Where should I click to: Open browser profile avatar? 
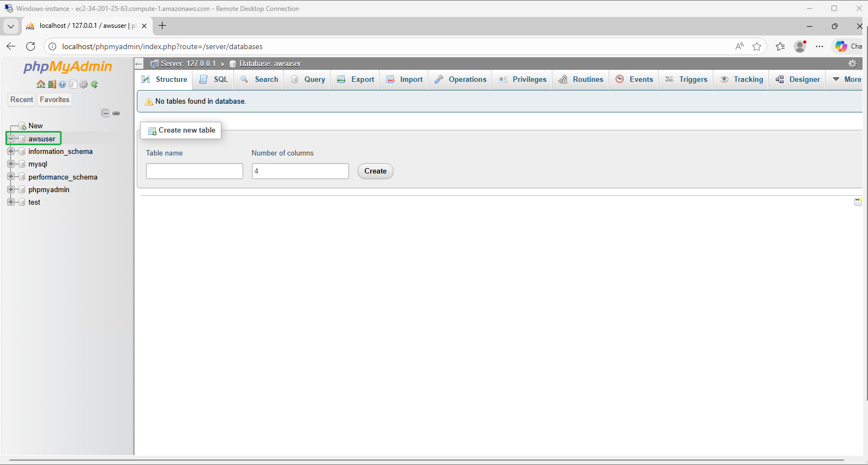point(800,46)
